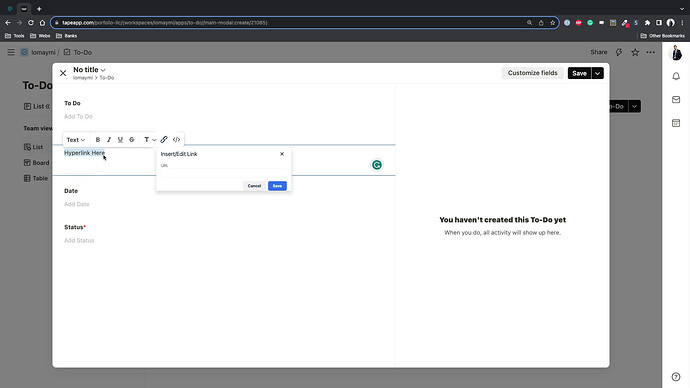Screen dimensions: 690x388
Task: Cancel the Insert/Edit Link dialog
Action: pyautogui.click(x=254, y=186)
